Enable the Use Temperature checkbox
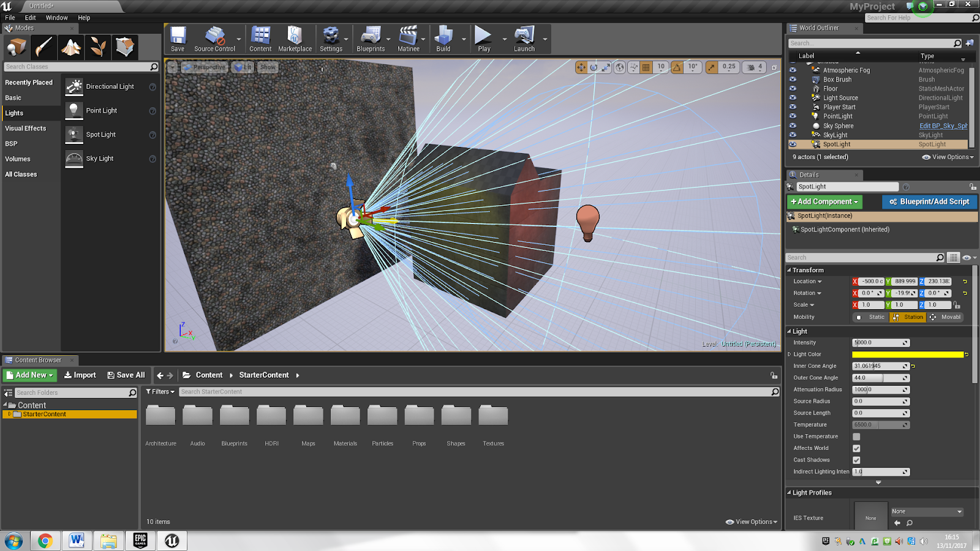 pyautogui.click(x=856, y=437)
